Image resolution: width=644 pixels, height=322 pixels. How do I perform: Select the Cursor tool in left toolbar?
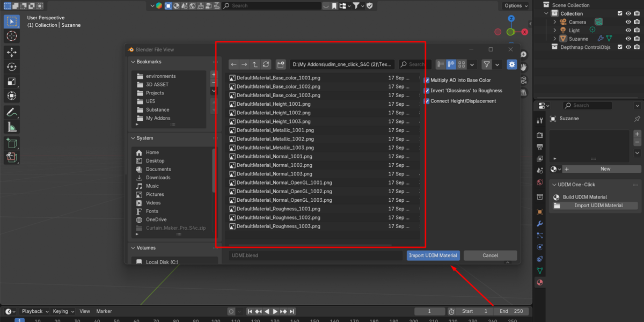11,36
